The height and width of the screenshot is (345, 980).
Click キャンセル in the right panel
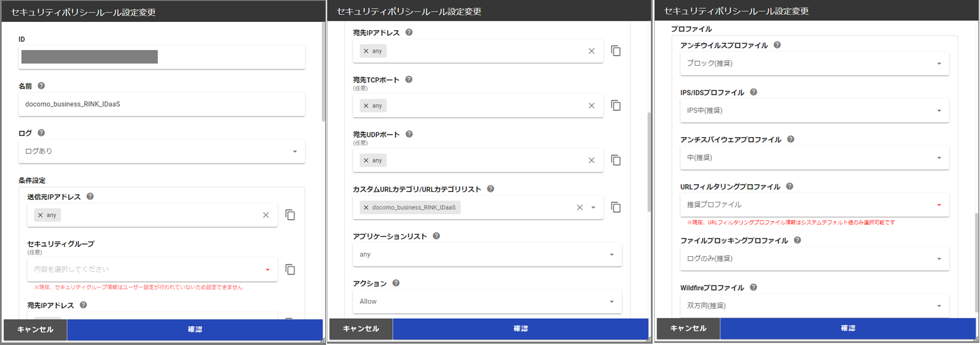(x=689, y=328)
